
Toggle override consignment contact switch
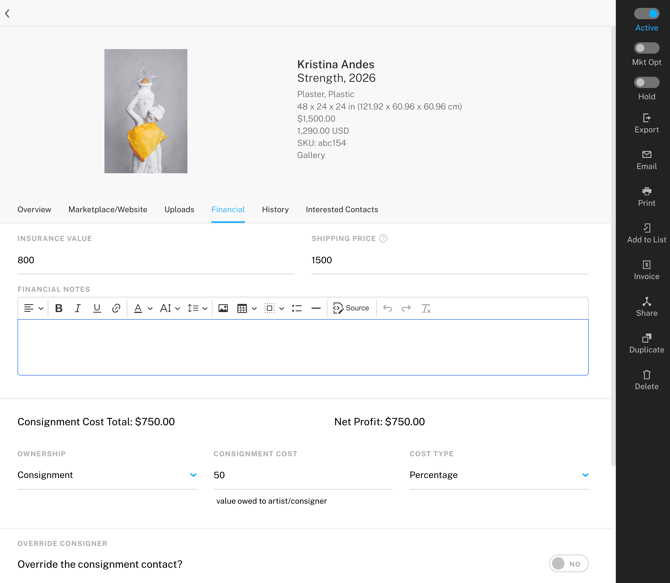[x=569, y=564]
